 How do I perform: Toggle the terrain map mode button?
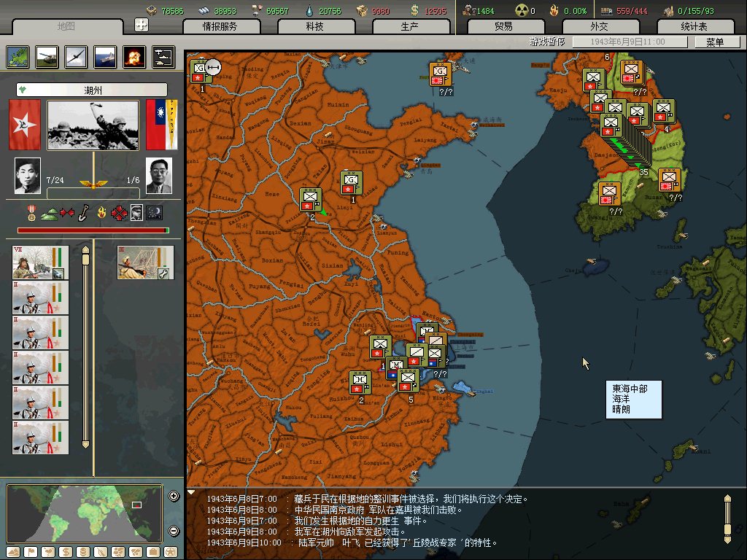point(12,552)
